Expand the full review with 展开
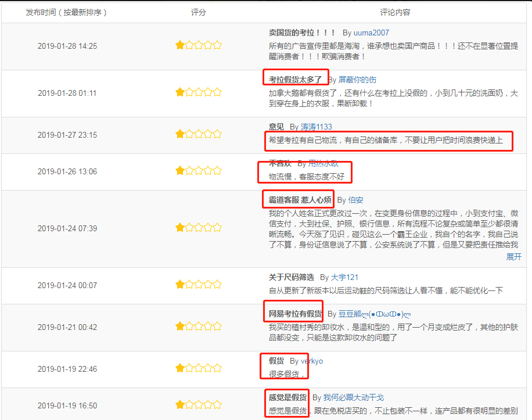The image size is (532, 420). (513, 257)
